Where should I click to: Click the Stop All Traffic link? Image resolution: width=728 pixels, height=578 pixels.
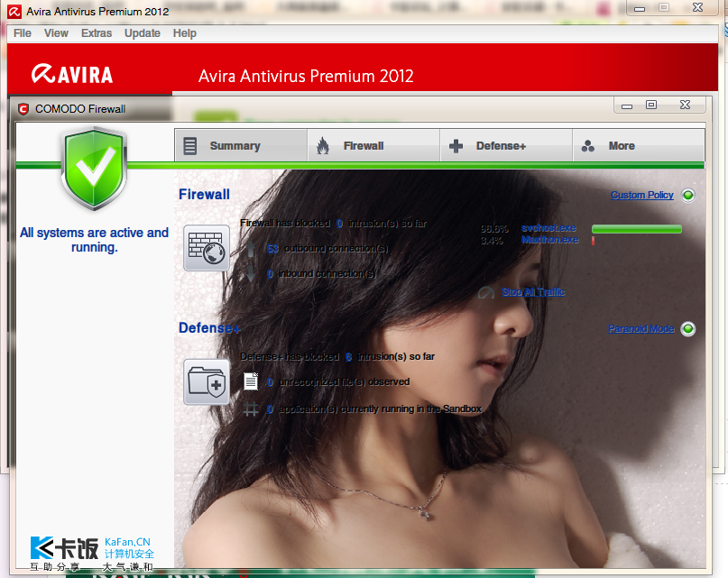pos(533,293)
